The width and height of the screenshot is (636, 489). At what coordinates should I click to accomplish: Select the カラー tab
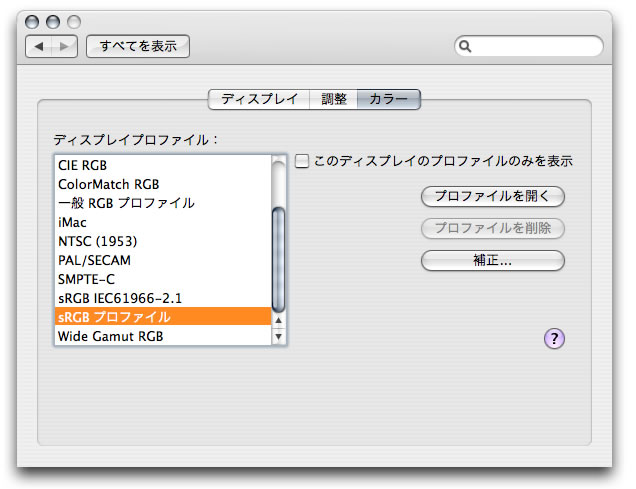pyautogui.click(x=389, y=99)
